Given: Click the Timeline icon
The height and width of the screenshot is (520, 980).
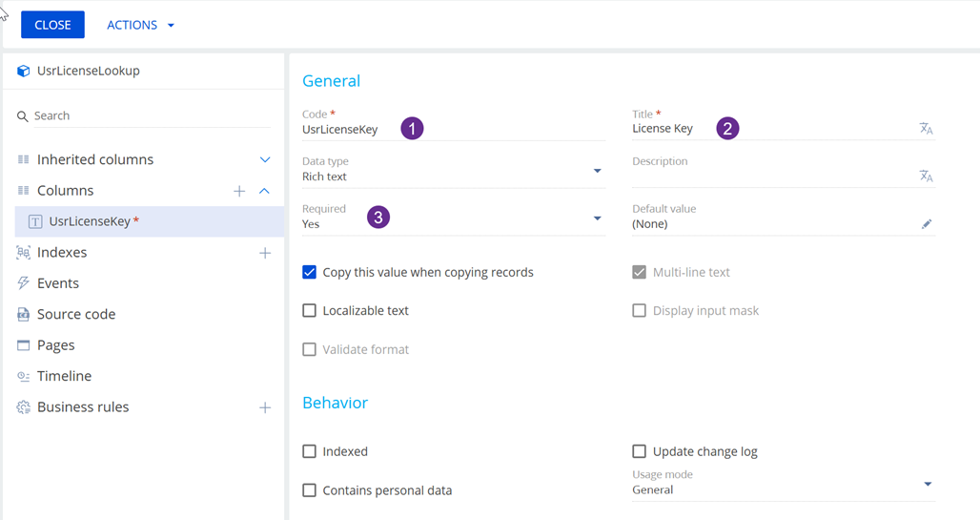Looking at the screenshot, I should pyautogui.click(x=23, y=376).
